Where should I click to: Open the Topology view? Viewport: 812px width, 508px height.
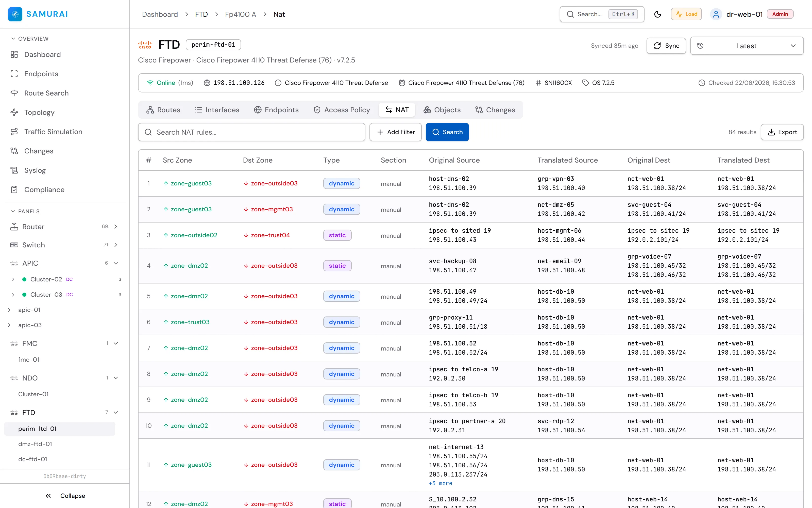click(39, 112)
